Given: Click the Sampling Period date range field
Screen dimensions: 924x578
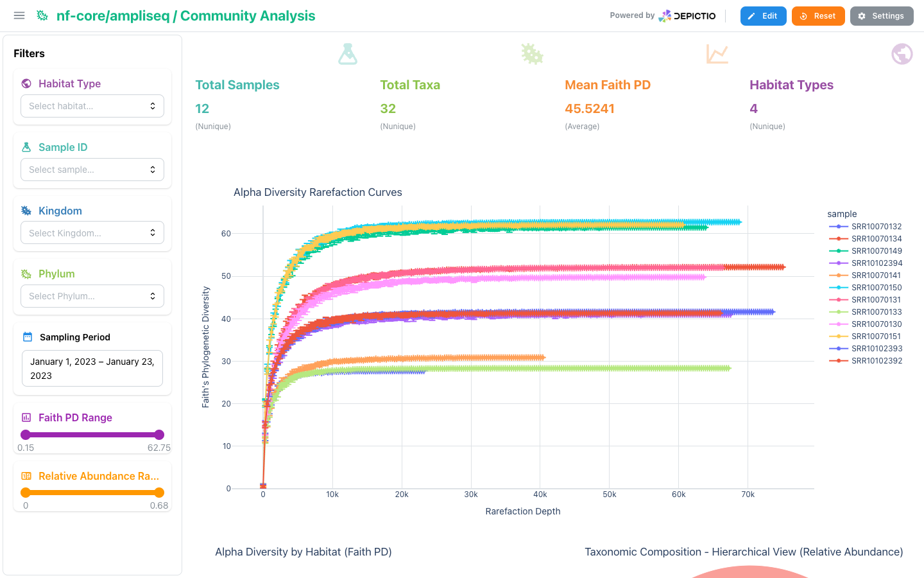Looking at the screenshot, I should [92, 369].
